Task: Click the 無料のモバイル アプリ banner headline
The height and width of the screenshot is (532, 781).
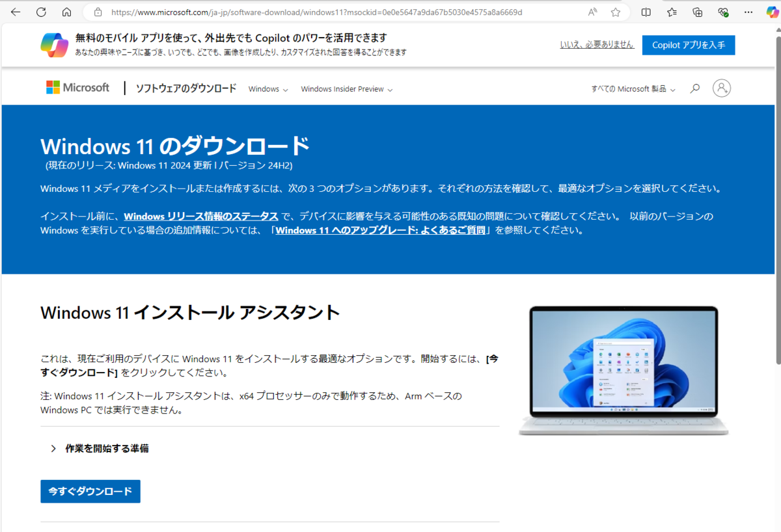Action: 231,37
